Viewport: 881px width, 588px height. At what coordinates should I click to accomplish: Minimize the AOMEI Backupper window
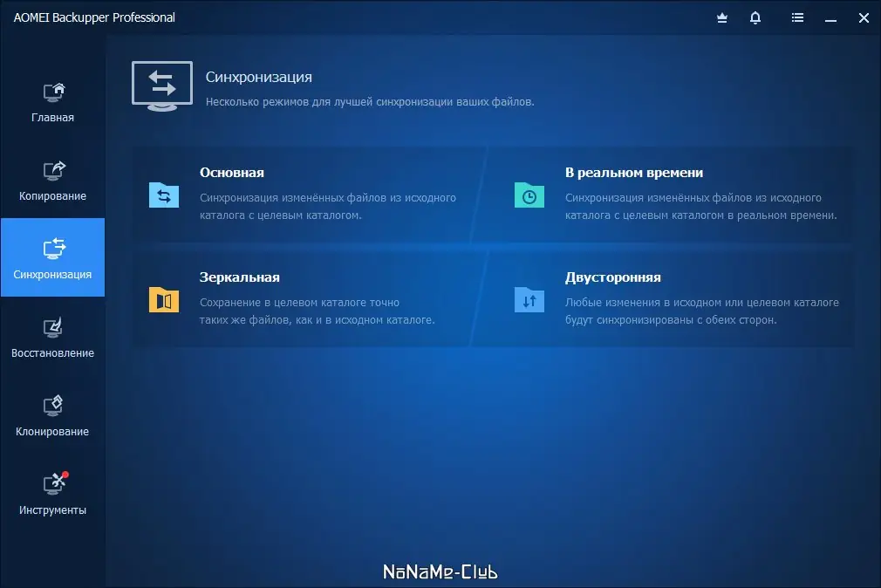click(x=828, y=17)
